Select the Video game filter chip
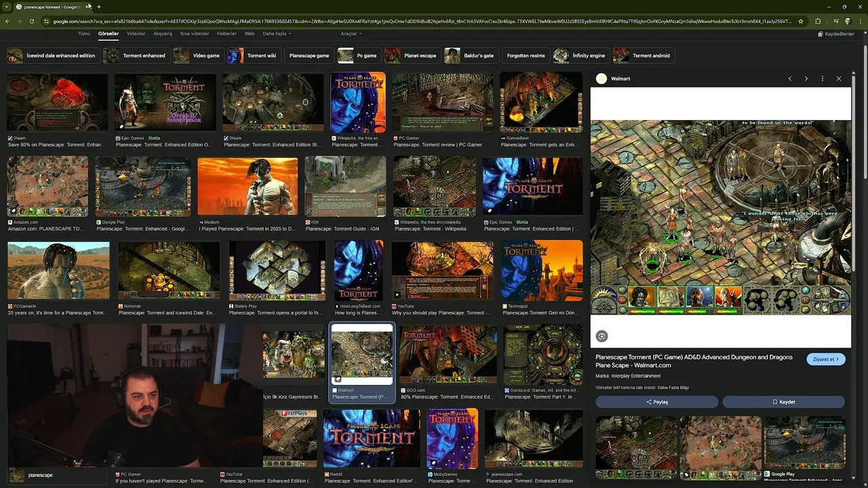The height and width of the screenshot is (488, 868). 198,56
